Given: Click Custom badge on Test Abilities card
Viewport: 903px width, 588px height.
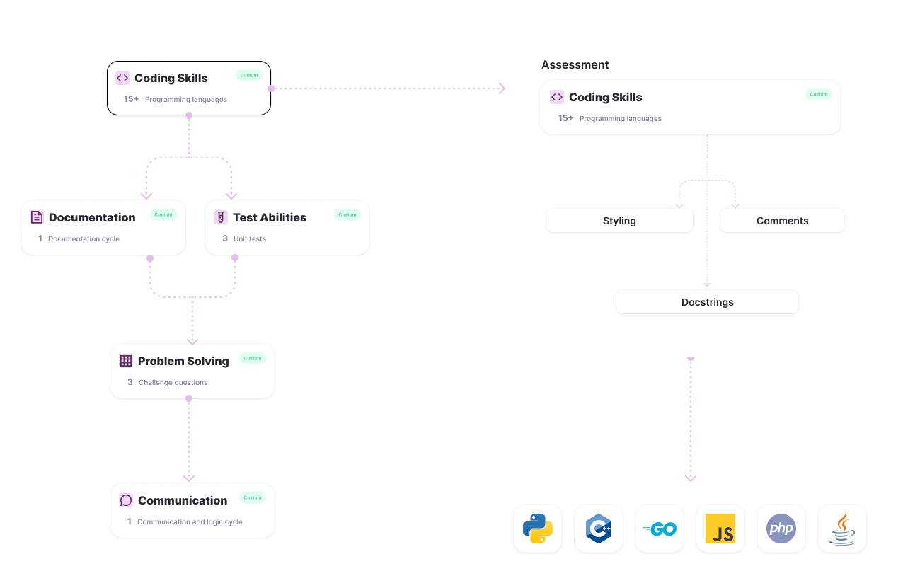Looking at the screenshot, I should pos(347,214).
